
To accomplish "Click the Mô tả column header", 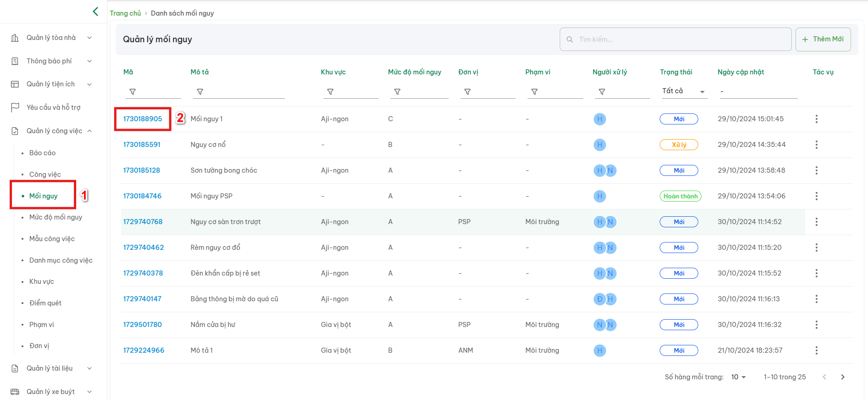I will coord(200,72).
